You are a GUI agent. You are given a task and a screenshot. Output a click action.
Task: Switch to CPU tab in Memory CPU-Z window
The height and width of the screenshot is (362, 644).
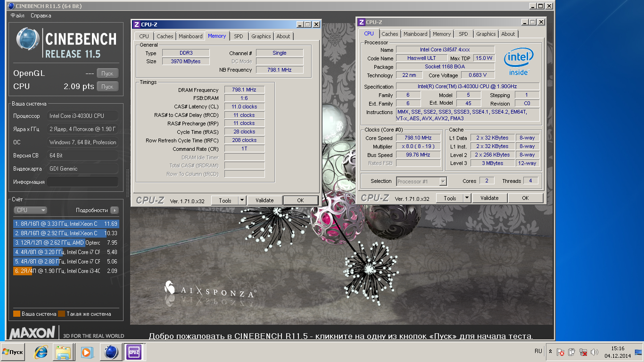coord(144,36)
